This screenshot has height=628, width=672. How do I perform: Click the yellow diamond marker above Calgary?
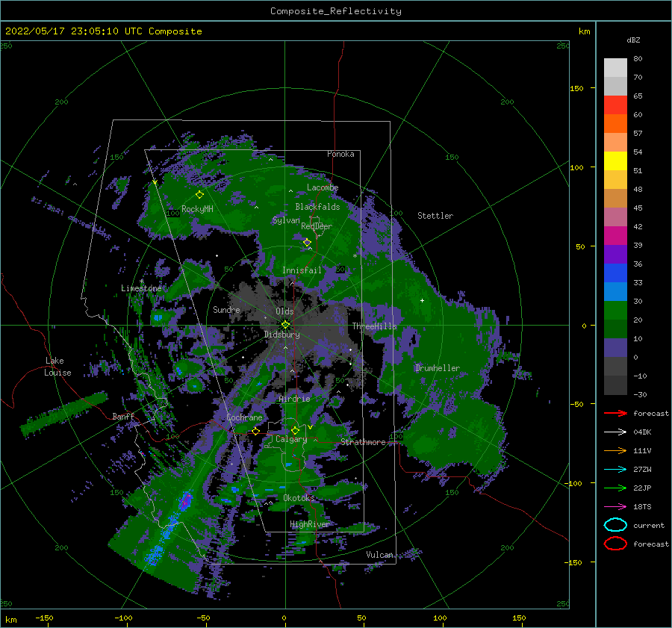[x=295, y=430]
